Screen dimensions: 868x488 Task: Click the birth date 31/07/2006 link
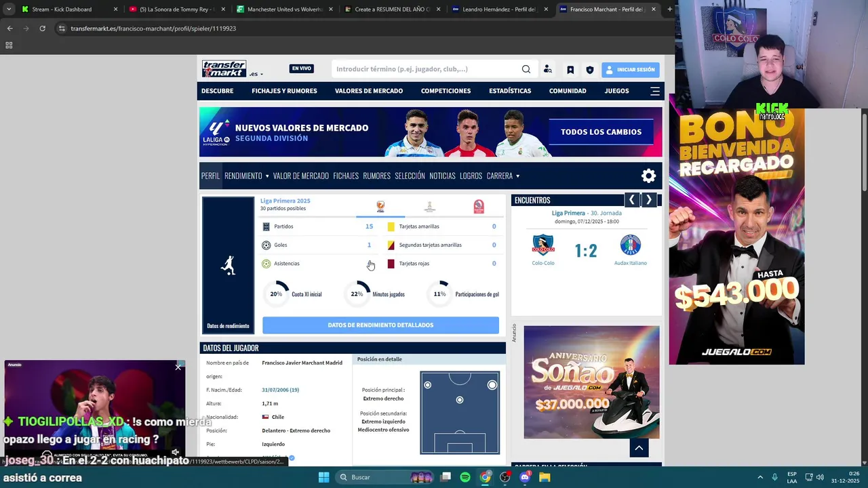click(x=280, y=390)
